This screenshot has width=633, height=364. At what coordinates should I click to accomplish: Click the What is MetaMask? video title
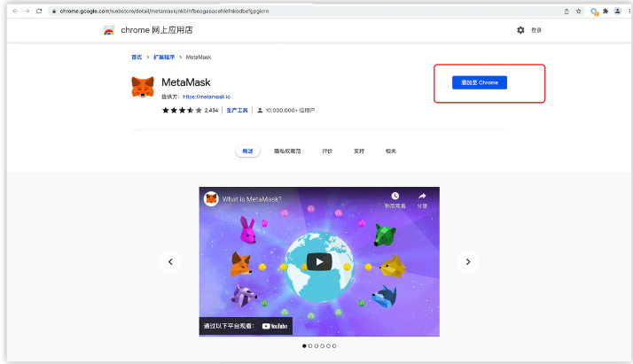coord(252,199)
